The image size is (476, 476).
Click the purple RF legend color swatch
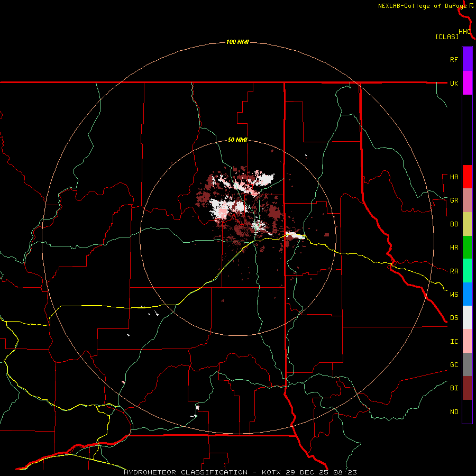(467, 59)
